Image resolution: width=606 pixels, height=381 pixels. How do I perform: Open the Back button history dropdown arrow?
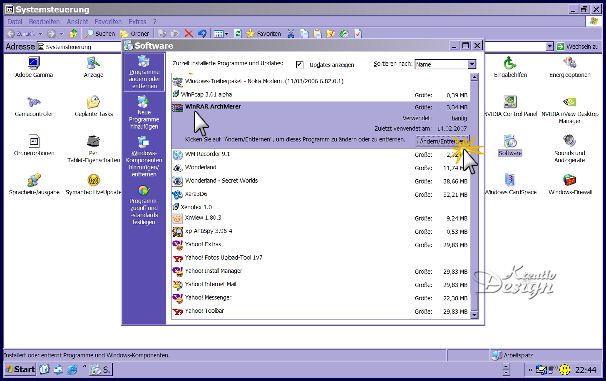(x=40, y=34)
